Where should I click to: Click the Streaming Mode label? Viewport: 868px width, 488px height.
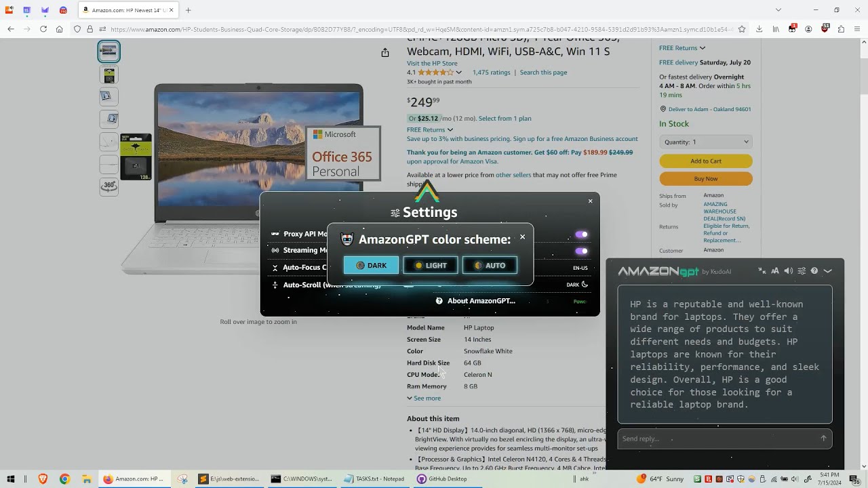305,250
